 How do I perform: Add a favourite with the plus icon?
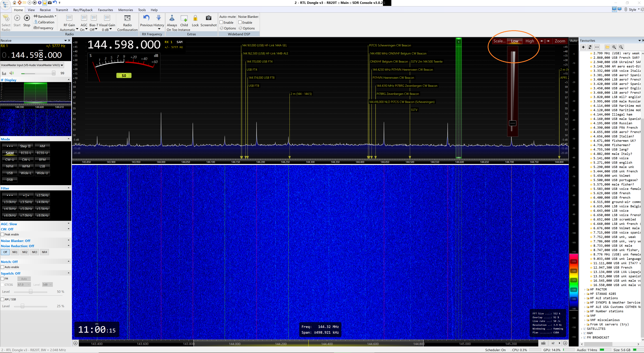click(583, 47)
